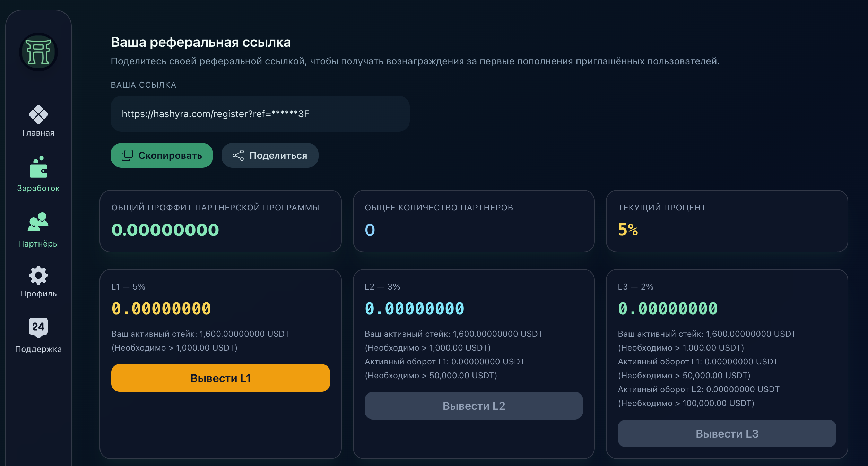Open Поддержка menu label
868x466 pixels.
[x=38, y=349]
